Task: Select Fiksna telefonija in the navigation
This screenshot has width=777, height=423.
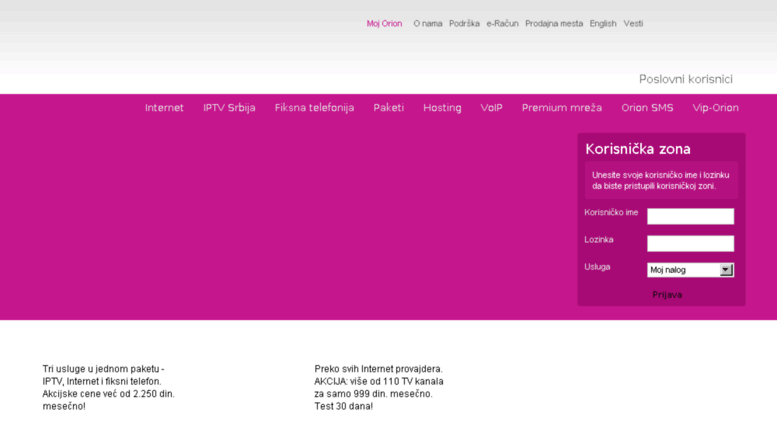Action: click(314, 107)
